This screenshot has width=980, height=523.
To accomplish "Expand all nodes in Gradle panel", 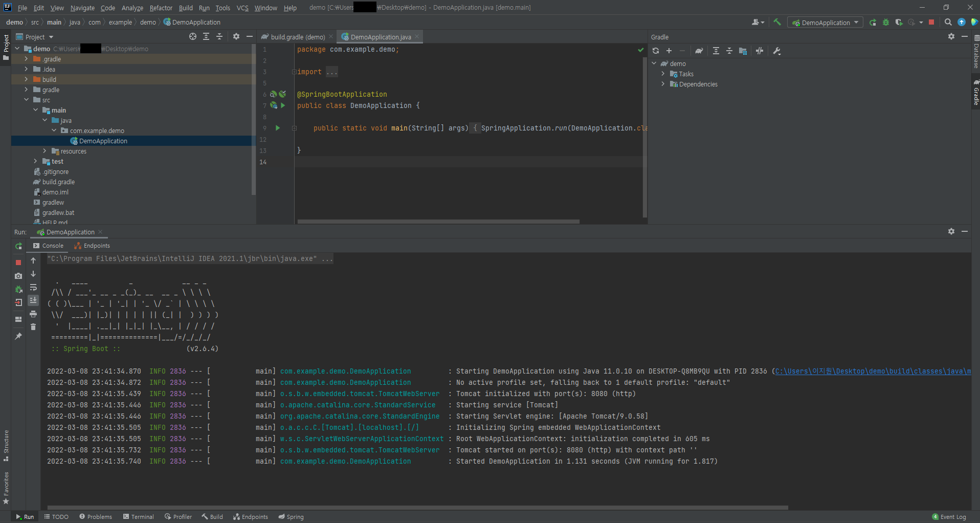I will pyautogui.click(x=716, y=51).
